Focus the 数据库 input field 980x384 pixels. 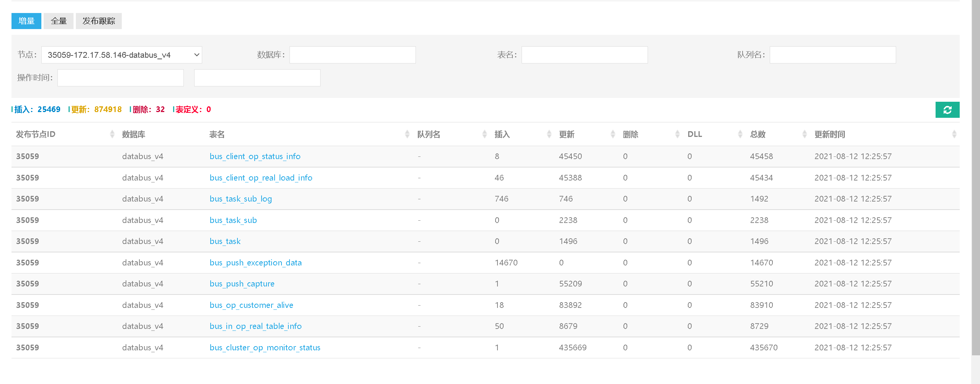(352, 55)
